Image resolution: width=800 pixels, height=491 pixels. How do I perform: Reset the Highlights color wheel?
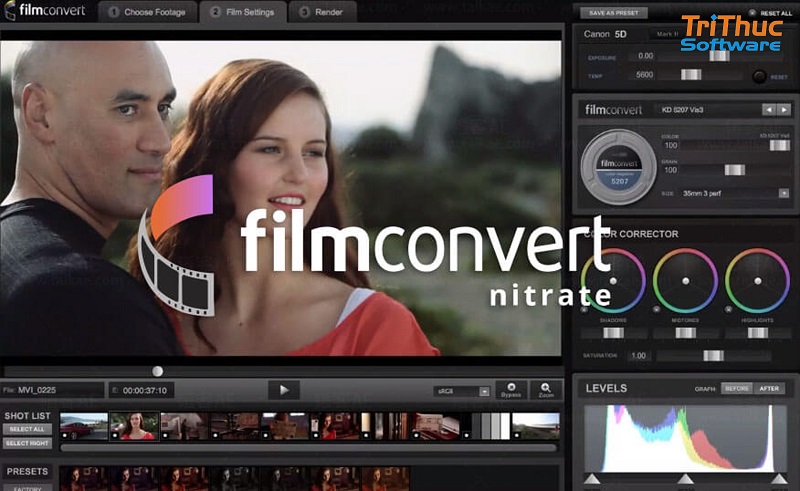coord(730,310)
